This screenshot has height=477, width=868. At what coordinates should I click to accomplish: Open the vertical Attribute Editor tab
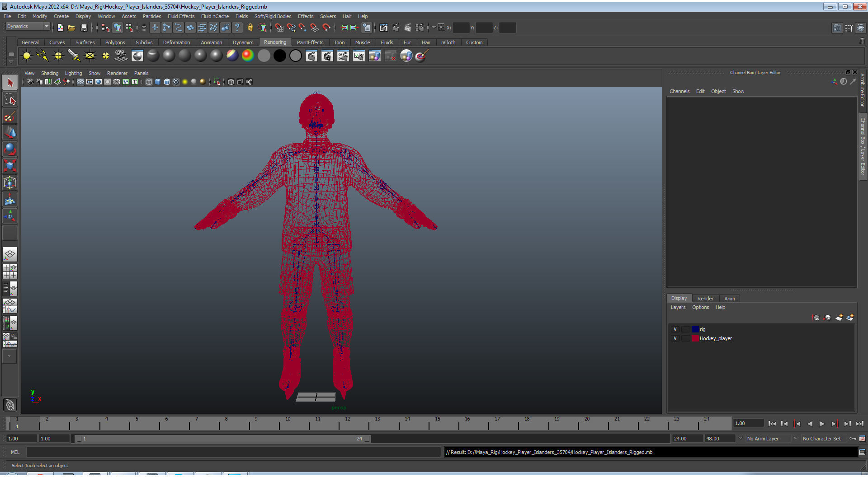[x=863, y=89]
